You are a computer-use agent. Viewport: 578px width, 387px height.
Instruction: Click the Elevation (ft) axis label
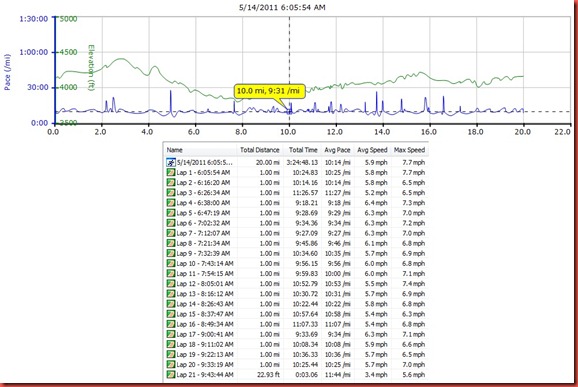coord(91,68)
